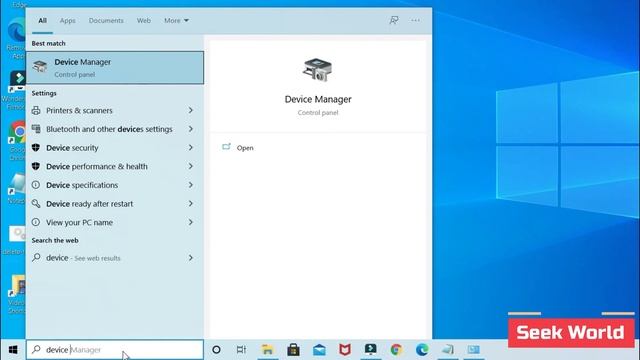Click the magnifier icon beside the device web result

point(36,257)
